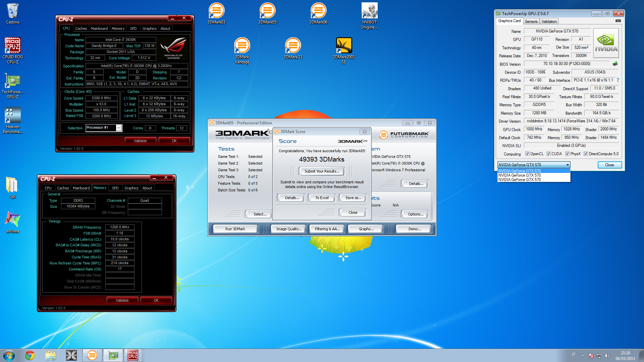Click OK in the lower CPU-Z memory window

[x=156, y=300]
